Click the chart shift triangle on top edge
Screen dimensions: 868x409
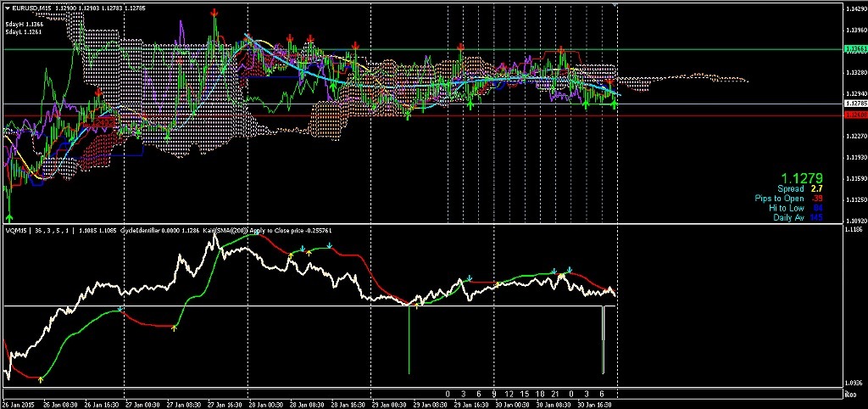click(615, 5)
